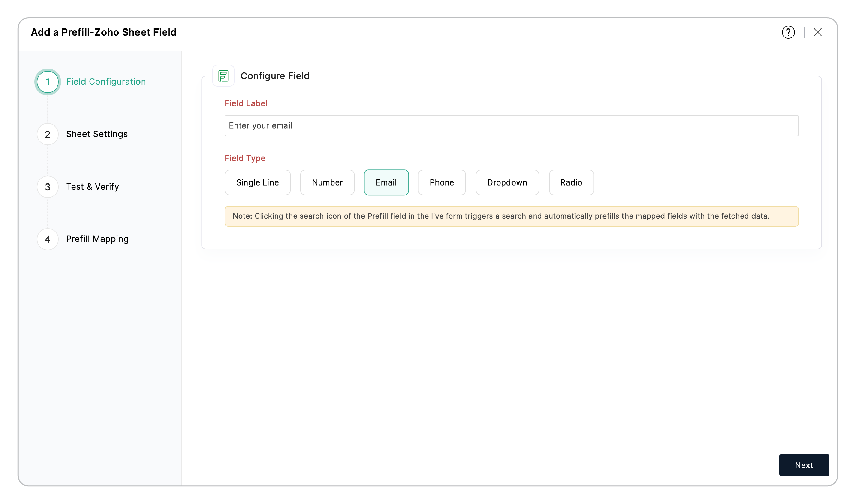The width and height of the screenshot is (856, 504).
Task: Go to the Field Configuration step
Action: coord(106,82)
